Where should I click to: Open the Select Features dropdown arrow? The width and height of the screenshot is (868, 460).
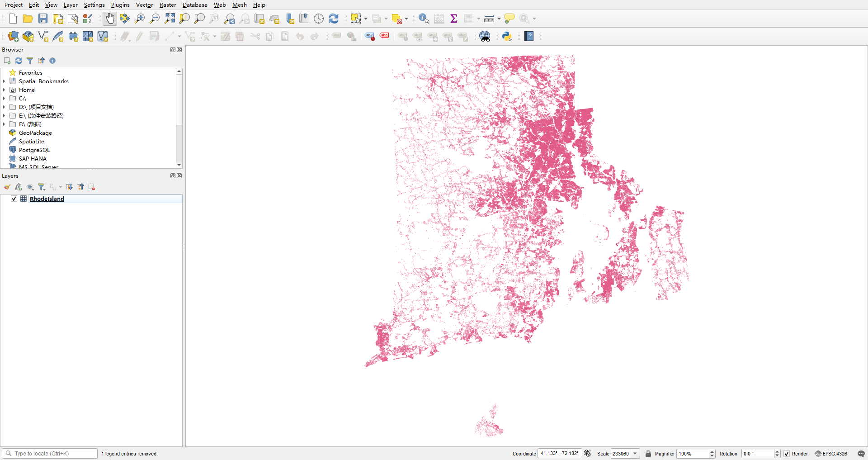(x=365, y=19)
